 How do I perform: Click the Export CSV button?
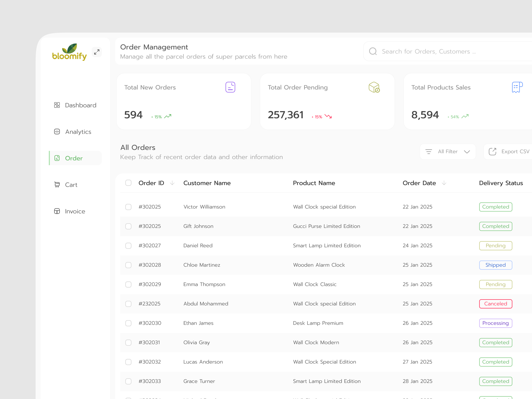(508, 152)
